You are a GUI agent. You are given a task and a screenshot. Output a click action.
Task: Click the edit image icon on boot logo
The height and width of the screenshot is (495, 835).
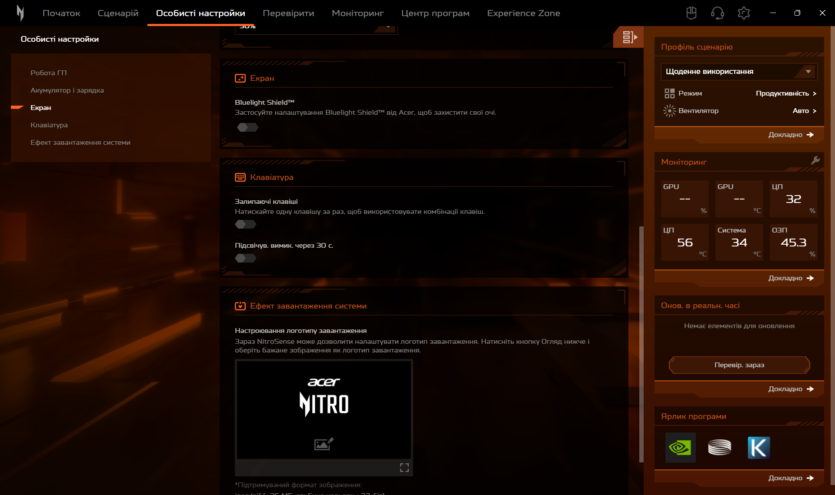pyautogui.click(x=323, y=444)
